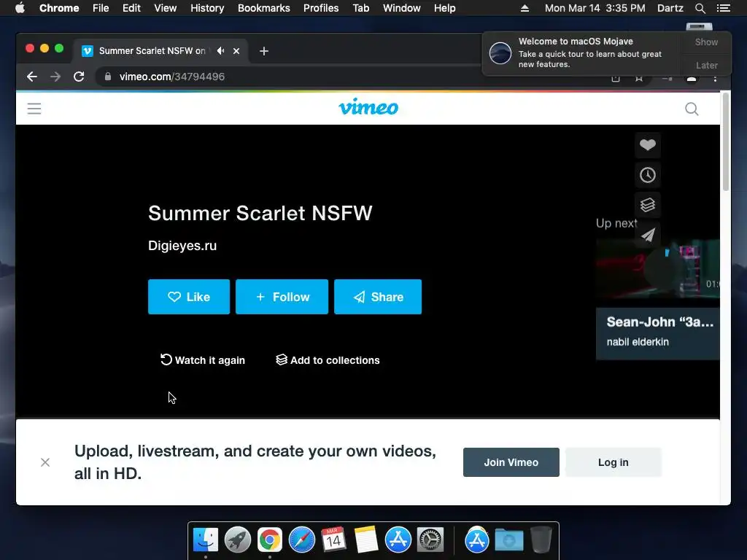The image size is (747, 560).
Task: Click the Dartz user menu
Action: pyautogui.click(x=670, y=8)
